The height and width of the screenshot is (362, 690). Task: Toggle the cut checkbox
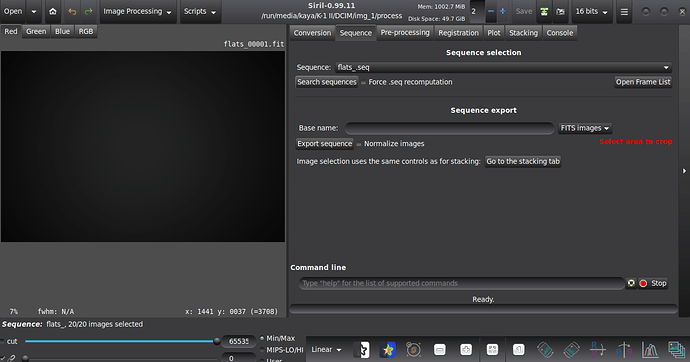point(3,341)
